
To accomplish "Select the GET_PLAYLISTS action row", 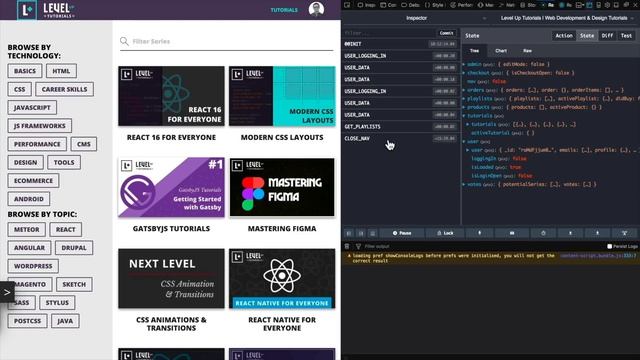I will (x=400, y=127).
